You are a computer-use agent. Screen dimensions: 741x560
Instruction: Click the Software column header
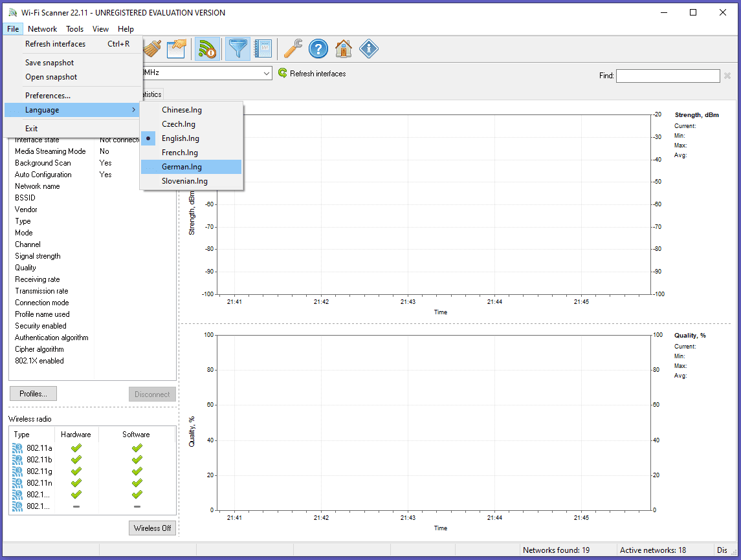136,435
